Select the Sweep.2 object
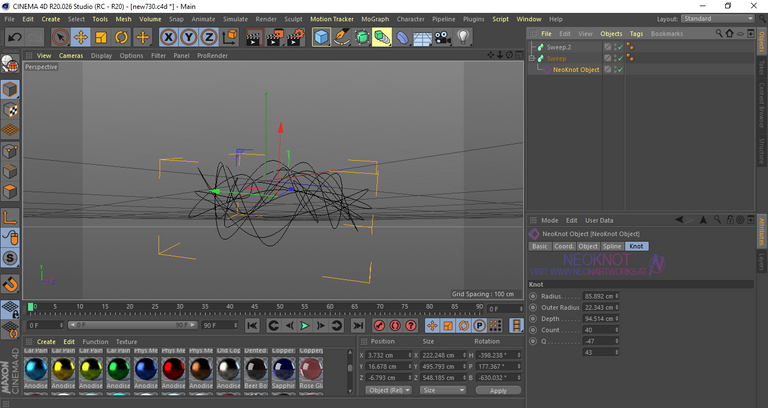 click(x=559, y=47)
